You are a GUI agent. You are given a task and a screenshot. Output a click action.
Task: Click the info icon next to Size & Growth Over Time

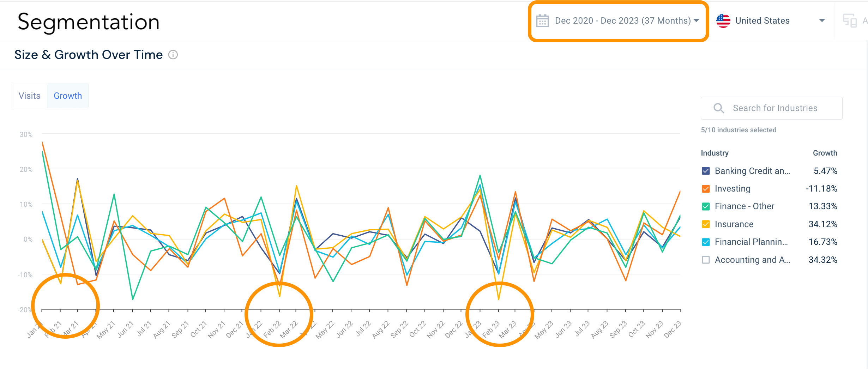(173, 55)
